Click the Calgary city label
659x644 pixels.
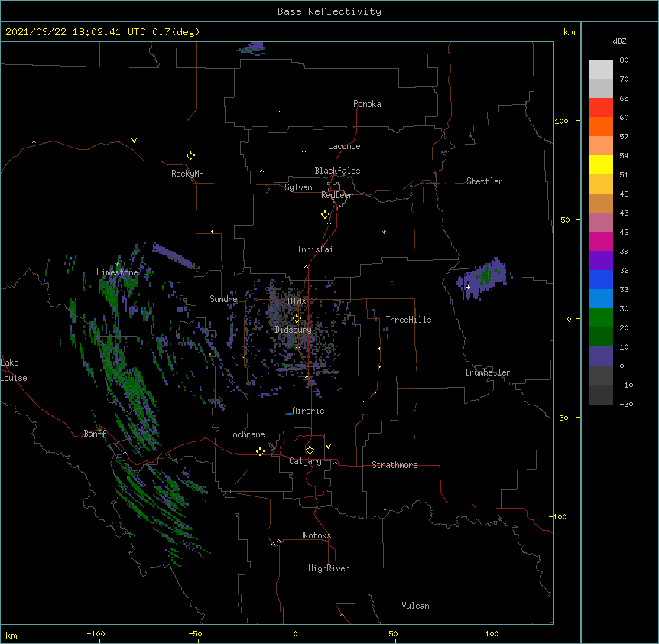click(x=305, y=461)
